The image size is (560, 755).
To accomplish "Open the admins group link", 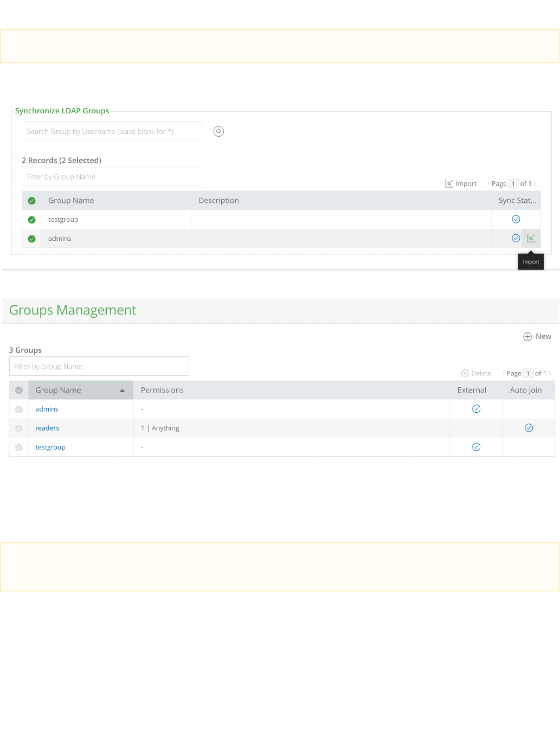I will tap(47, 409).
